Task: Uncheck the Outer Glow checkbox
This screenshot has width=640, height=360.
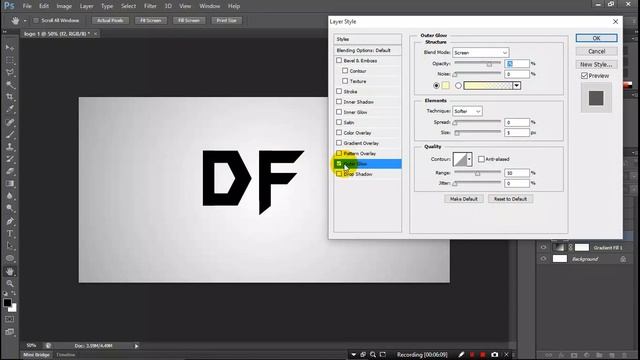Action: (339, 163)
